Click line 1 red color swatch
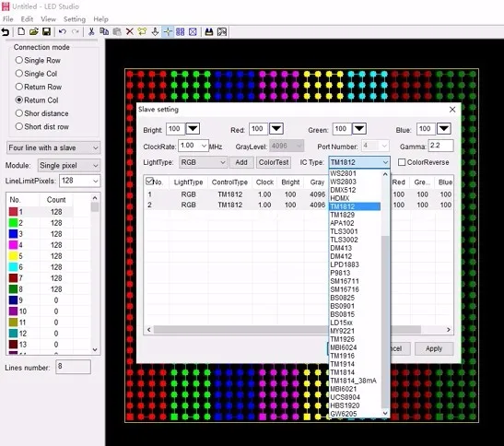Screen dimensions: 504x446 (x=13, y=212)
